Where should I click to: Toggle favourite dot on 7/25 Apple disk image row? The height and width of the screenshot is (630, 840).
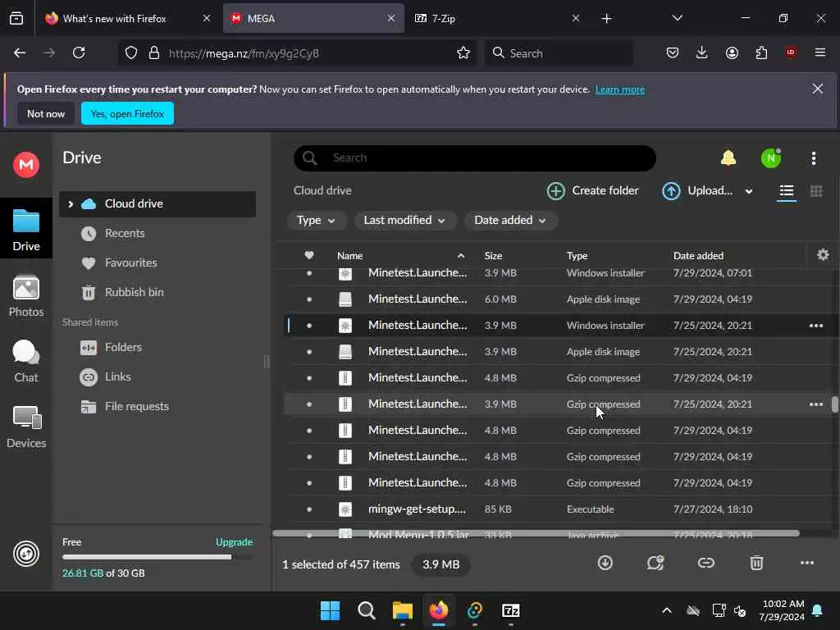309,352
